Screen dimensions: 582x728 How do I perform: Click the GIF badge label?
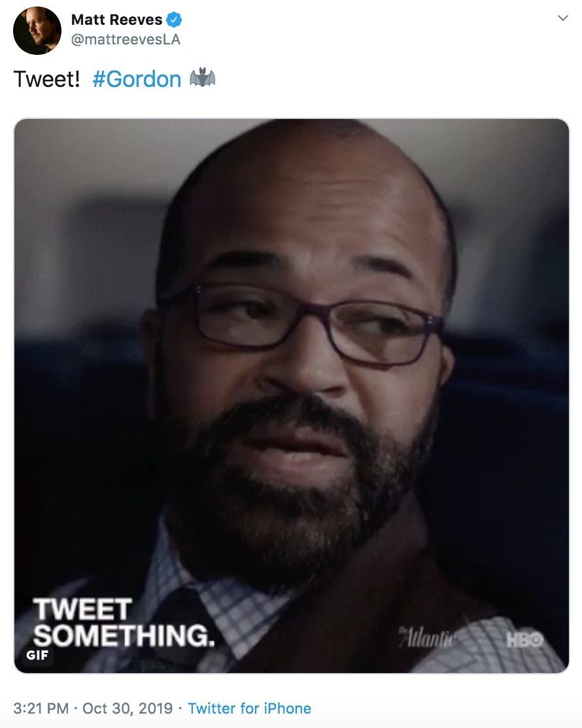tap(37, 655)
